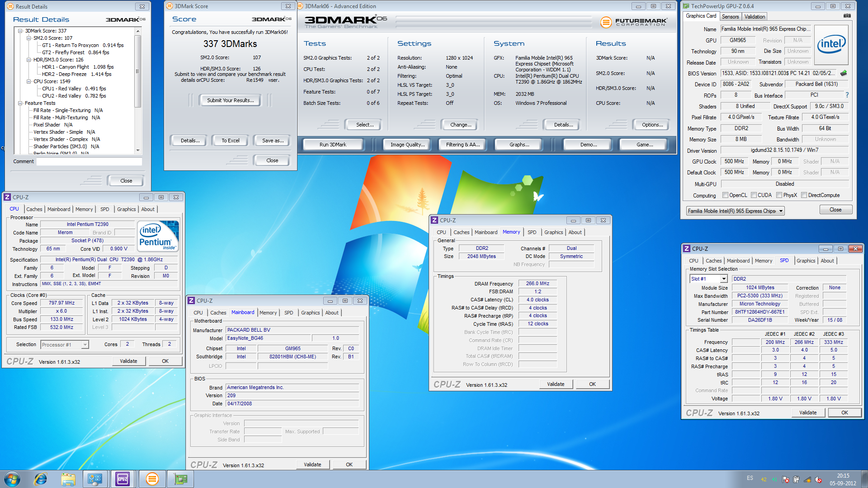
Task: Click the volume speaker tray icon
Action: tap(818, 479)
